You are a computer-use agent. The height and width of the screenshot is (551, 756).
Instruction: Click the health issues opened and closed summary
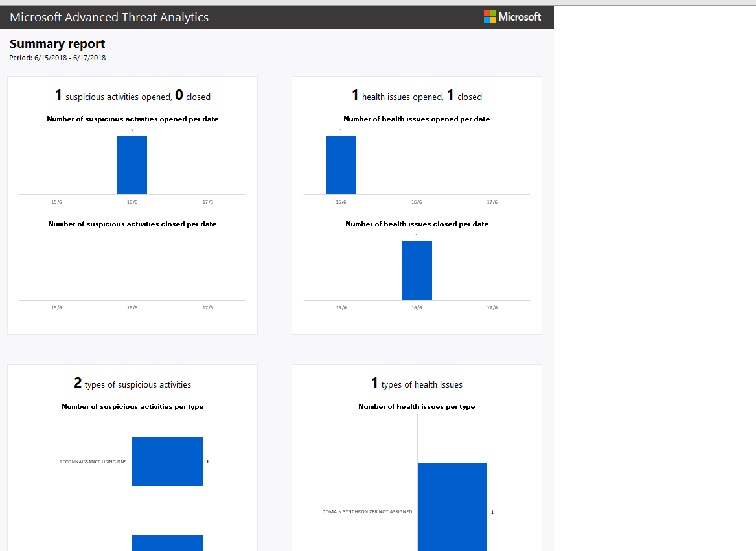tap(417, 95)
